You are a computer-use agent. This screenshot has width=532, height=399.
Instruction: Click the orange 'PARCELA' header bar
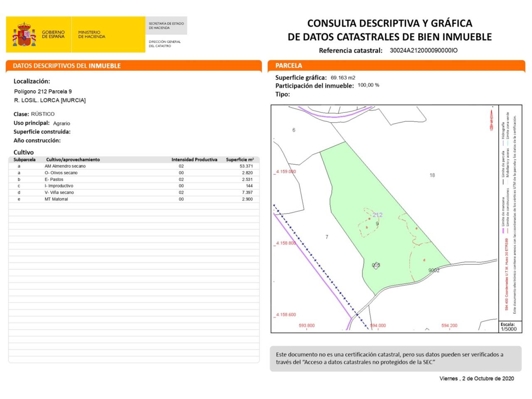[x=396, y=66]
